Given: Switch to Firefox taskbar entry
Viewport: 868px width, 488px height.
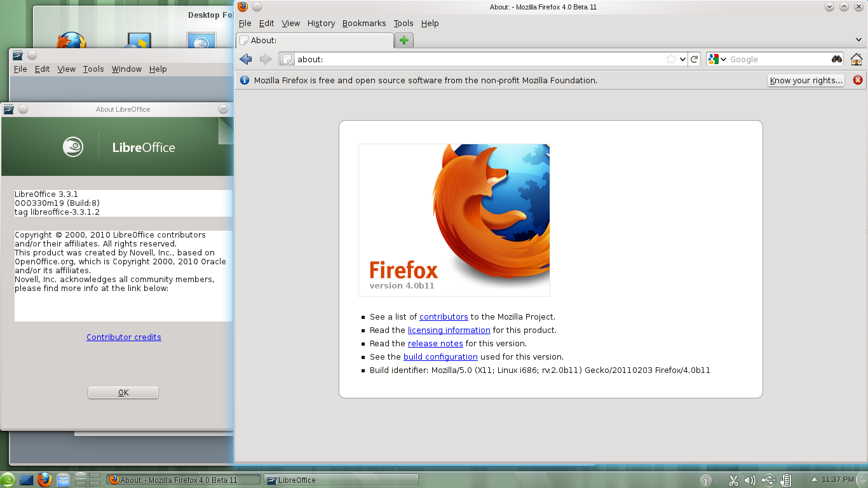Looking at the screenshot, I should pyautogui.click(x=183, y=480).
